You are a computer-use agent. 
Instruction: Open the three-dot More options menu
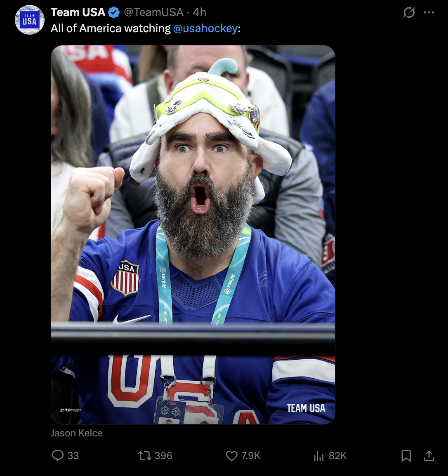coord(429,13)
